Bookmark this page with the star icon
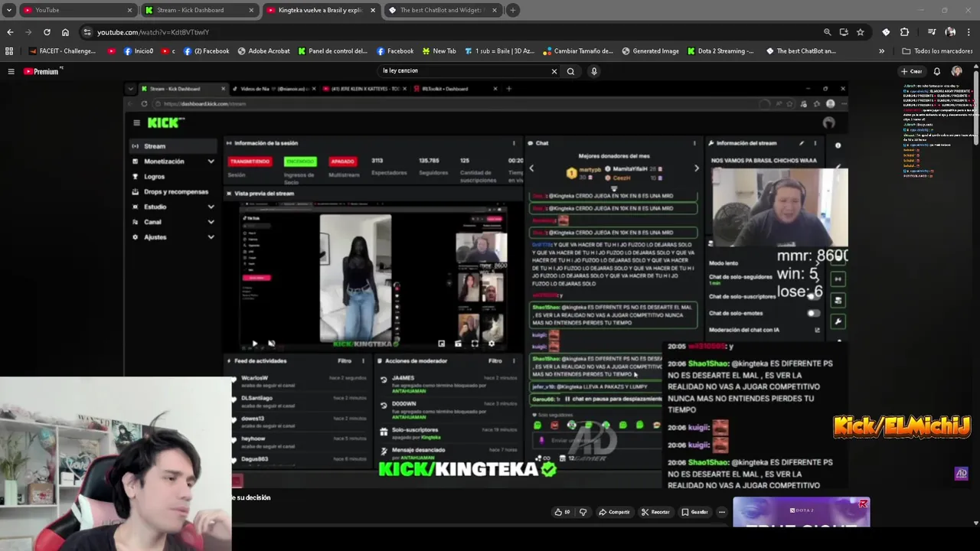The image size is (980, 551). [861, 32]
